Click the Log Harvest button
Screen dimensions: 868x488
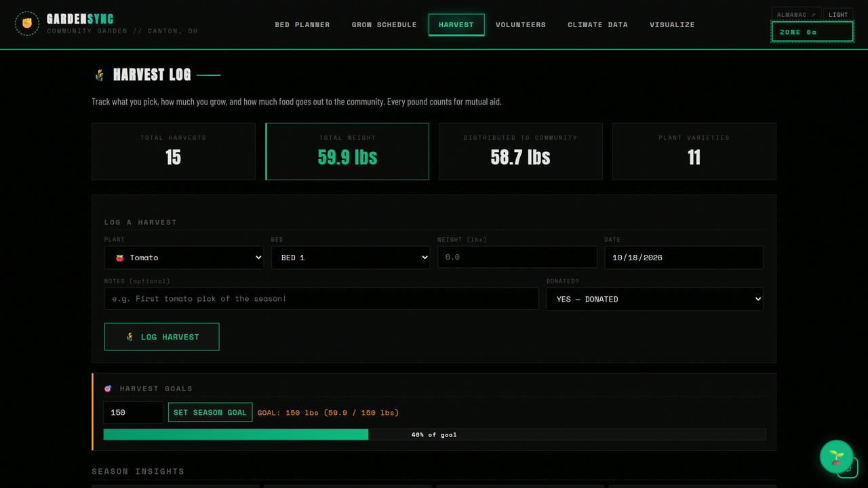point(161,337)
